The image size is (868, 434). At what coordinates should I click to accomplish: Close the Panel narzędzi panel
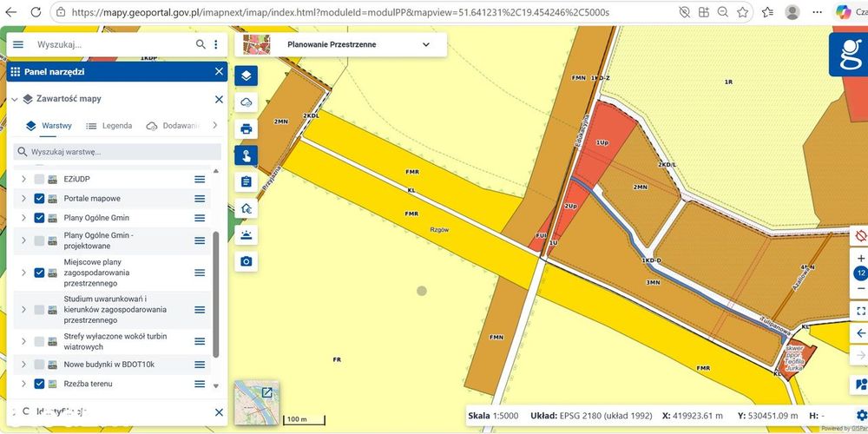tap(219, 71)
